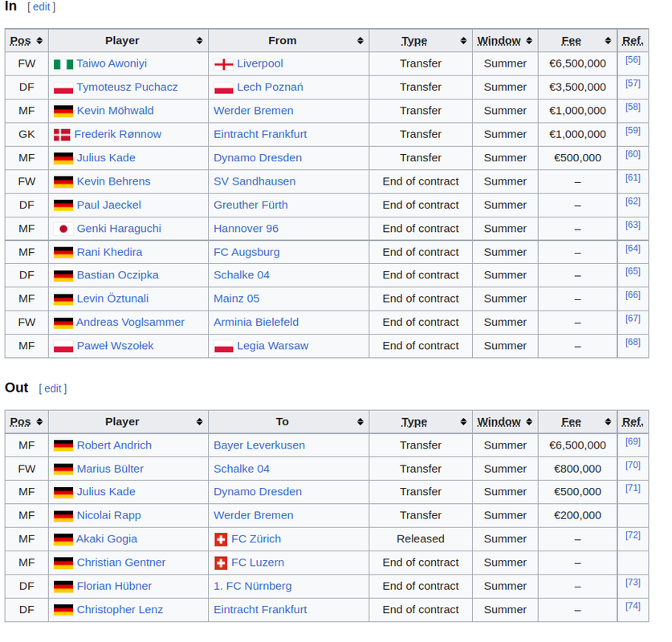
Task: Open the 1. FC Nürnberg club link
Action: pos(252,586)
